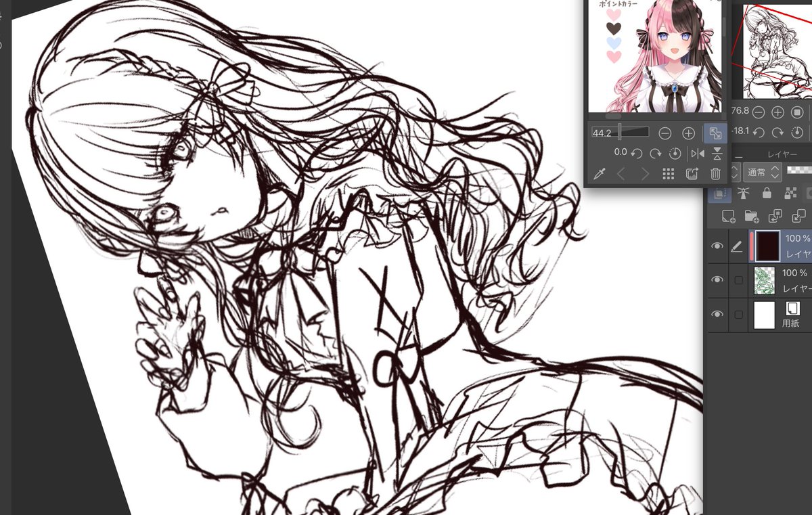Image resolution: width=812 pixels, height=515 pixels.
Task: Adjust the layer opacity checkerboard slider
Action: pos(799,171)
